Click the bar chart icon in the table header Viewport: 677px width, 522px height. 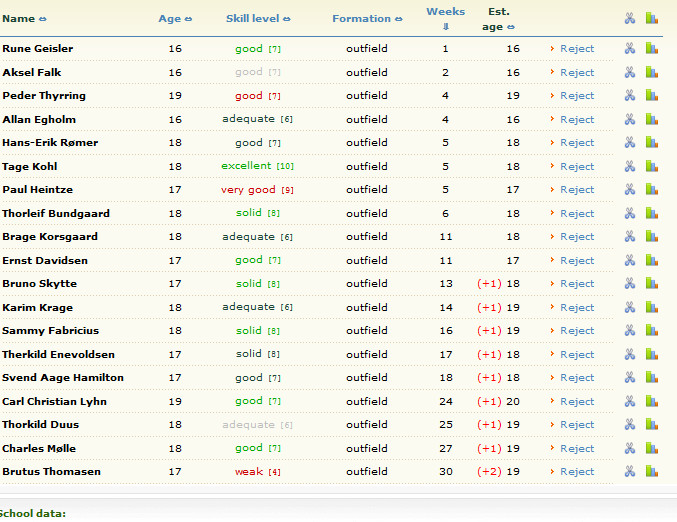pyautogui.click(x=652, y=19)
